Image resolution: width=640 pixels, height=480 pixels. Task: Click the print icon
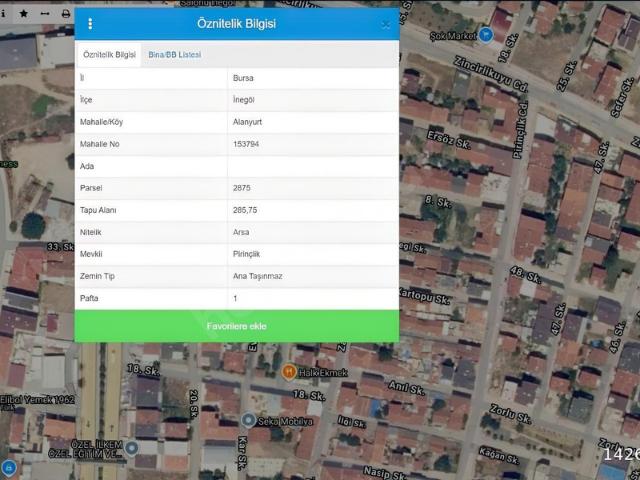66,14
